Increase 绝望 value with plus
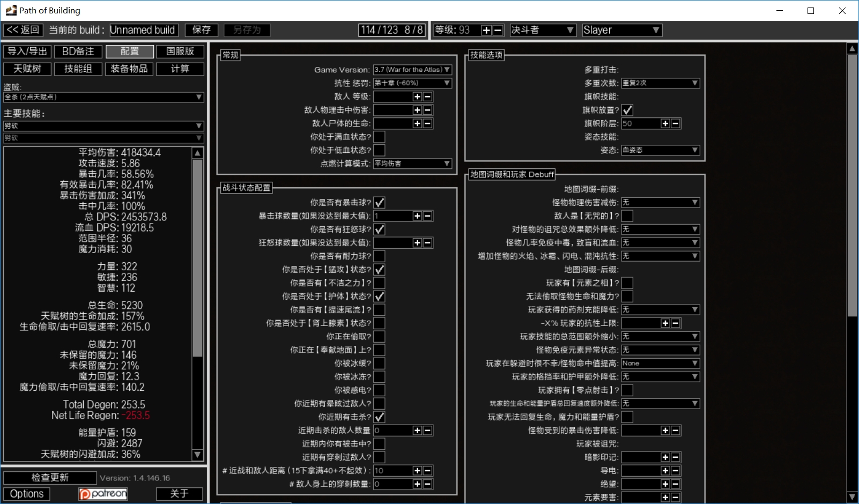This screenshot has height=504, width=859. [665, 484]
